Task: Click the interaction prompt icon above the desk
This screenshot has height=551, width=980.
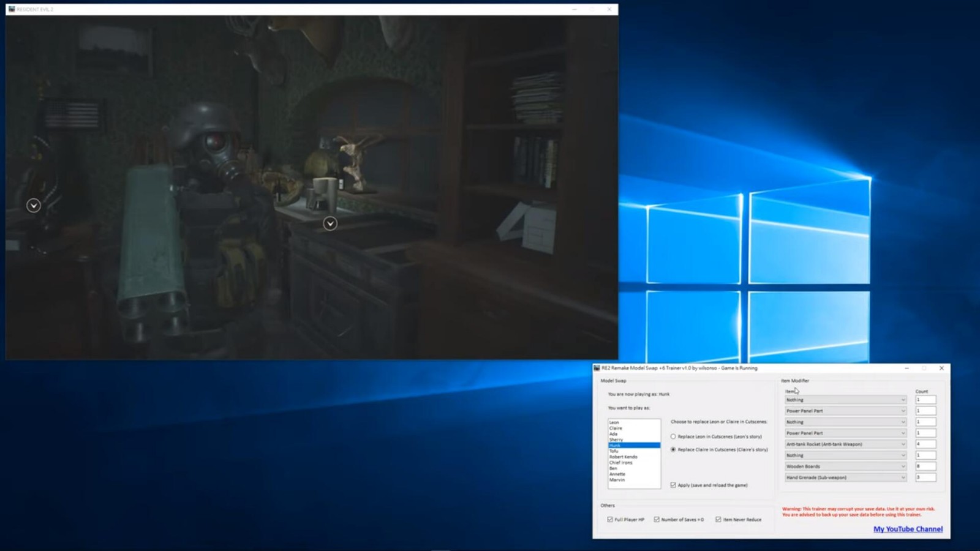Action: (330, 223)
